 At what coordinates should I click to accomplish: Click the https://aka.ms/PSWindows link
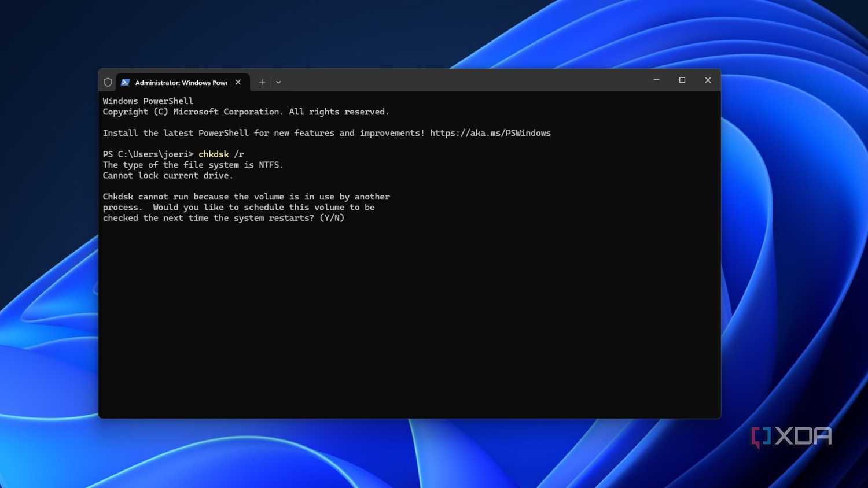click(490, 133)
